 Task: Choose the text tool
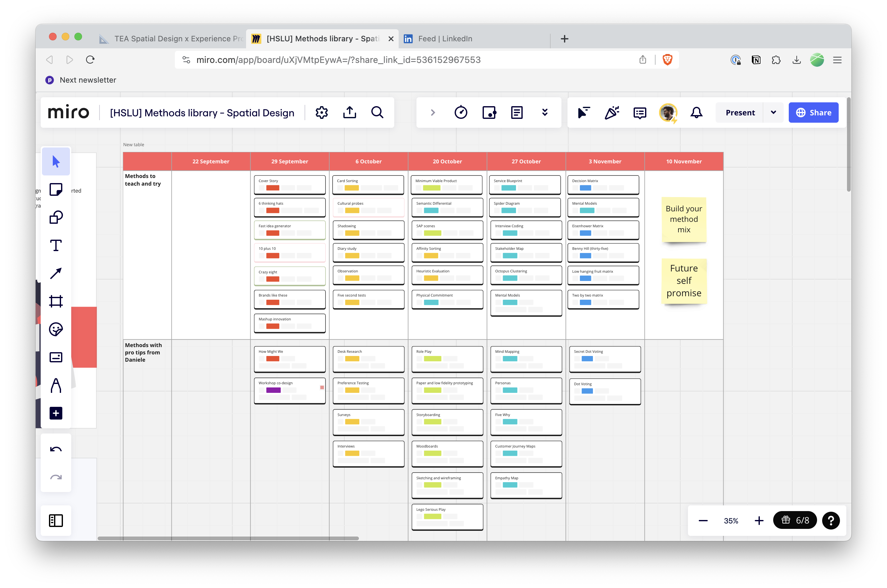pyautogui.click(x=56, y=245)
